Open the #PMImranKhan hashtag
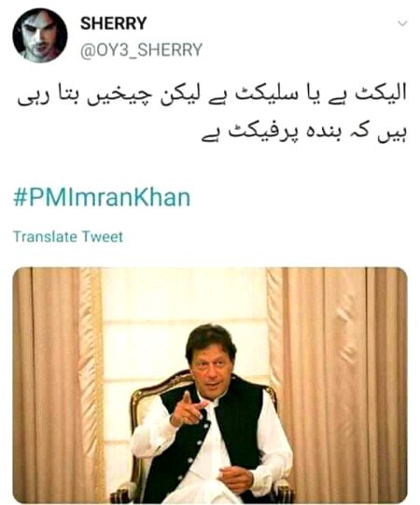The height and width of the screenshot is (505, 420). (x=102, y=197)
